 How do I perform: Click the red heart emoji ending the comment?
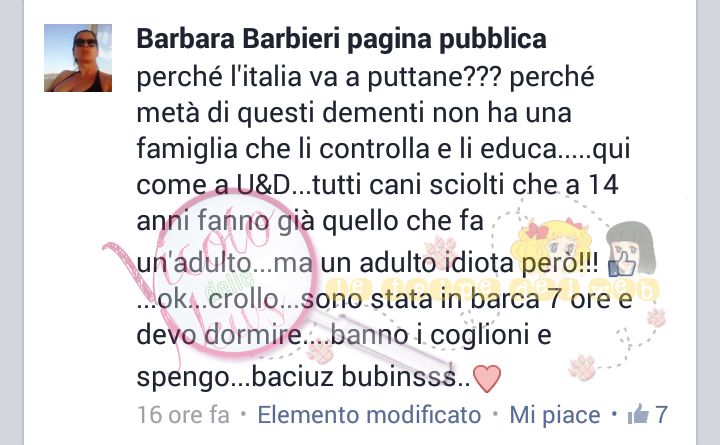(487, 378)
